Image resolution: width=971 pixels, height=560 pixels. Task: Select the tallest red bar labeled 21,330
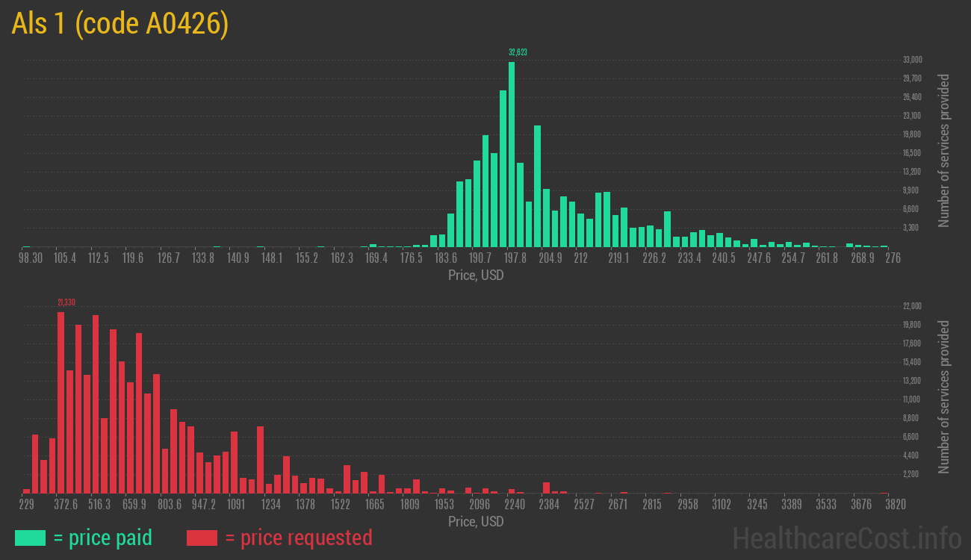pyautogui.click(x=61, y=402)
